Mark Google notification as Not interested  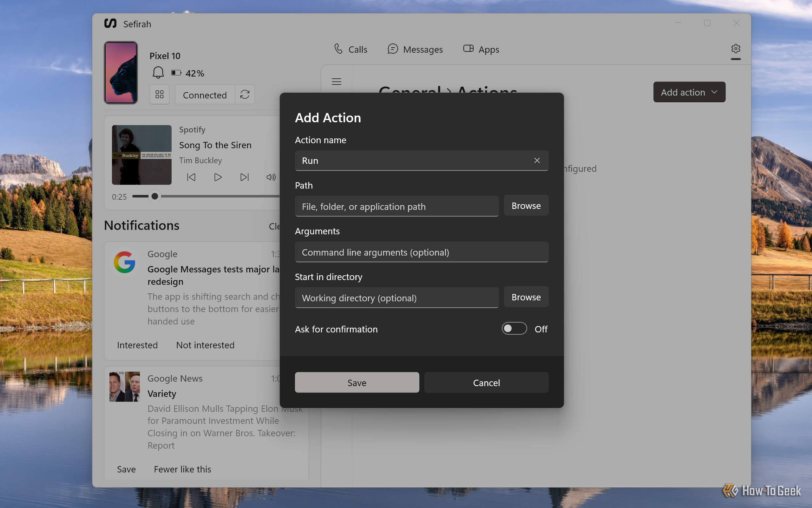pos(205,345)
